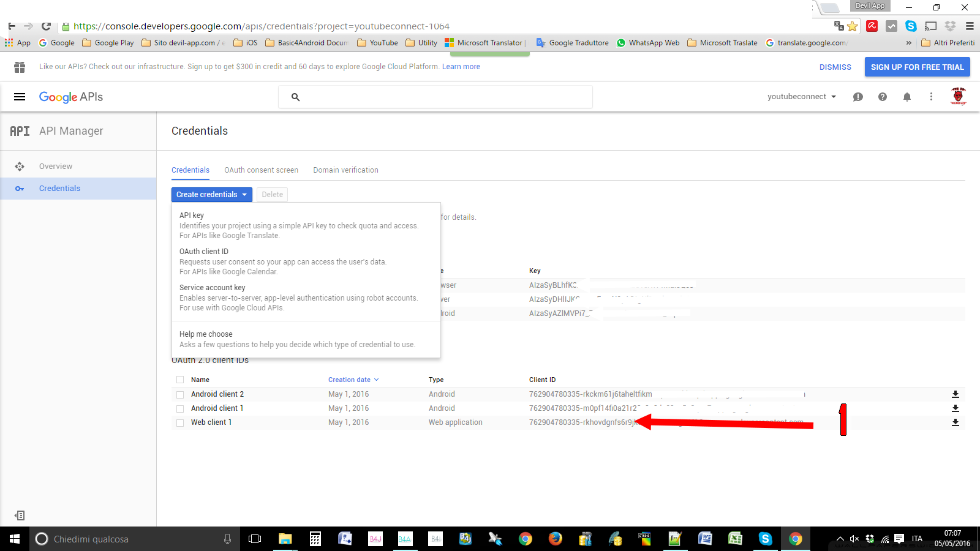Open the Chrome main menu
This screenshot has height=551, width=980.
(970, 26)
